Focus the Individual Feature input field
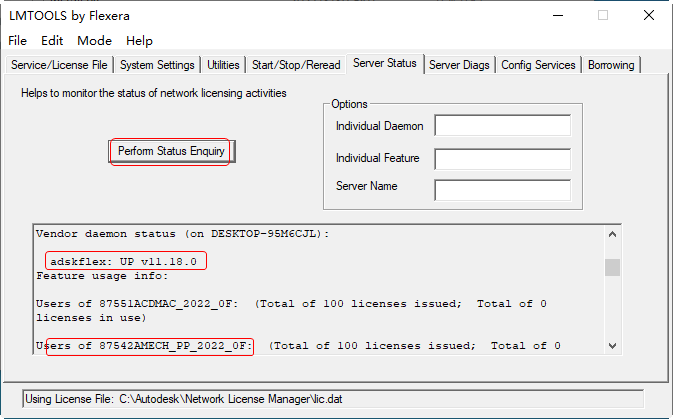This screenshot has width=673, height=419. pyautogui.click(x=503, y=159)
